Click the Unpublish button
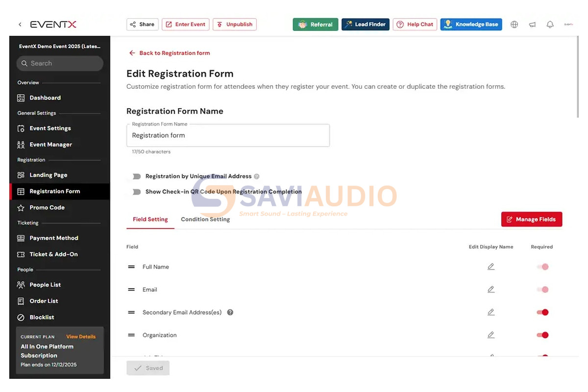Screen dimensions: 588x392 coord(235,24)
